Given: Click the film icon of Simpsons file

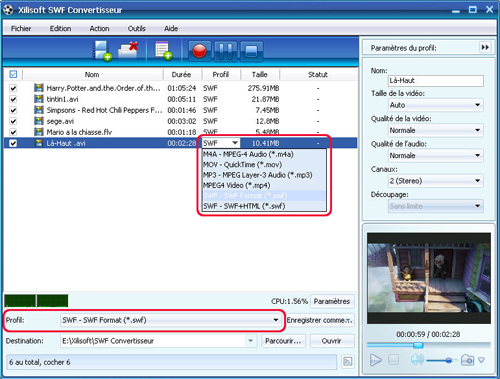Looking at the screenshot, I should pos(39,110).
